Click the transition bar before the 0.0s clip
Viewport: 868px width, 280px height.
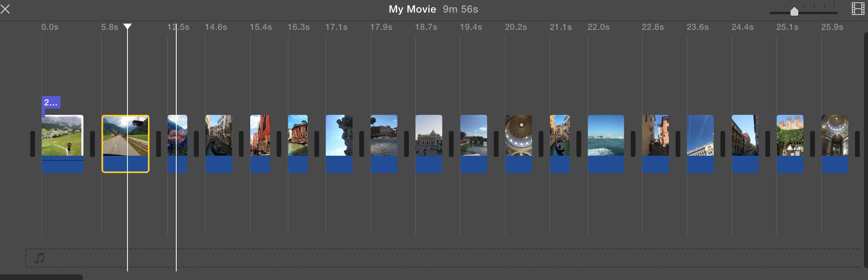[x=33, y=144]
